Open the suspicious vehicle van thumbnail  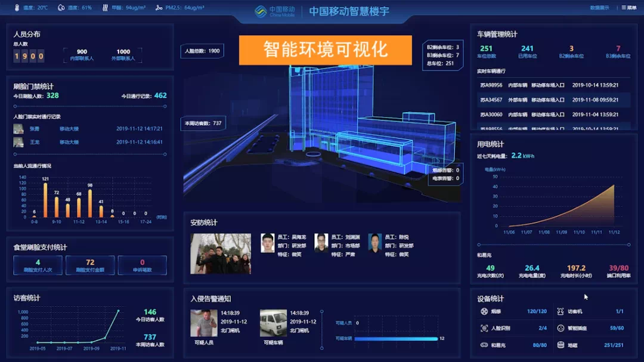(273, 323)
